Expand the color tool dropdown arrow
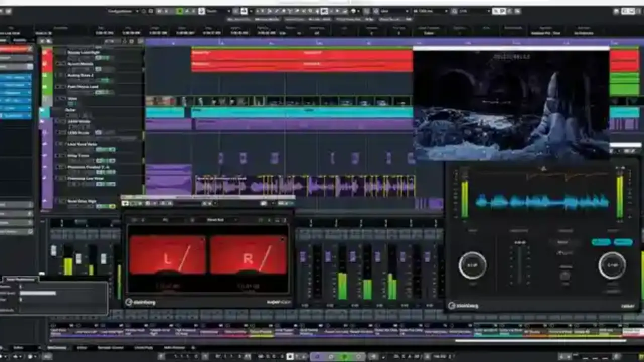Viewport: 644px width, 362px height. pos(358,11)
